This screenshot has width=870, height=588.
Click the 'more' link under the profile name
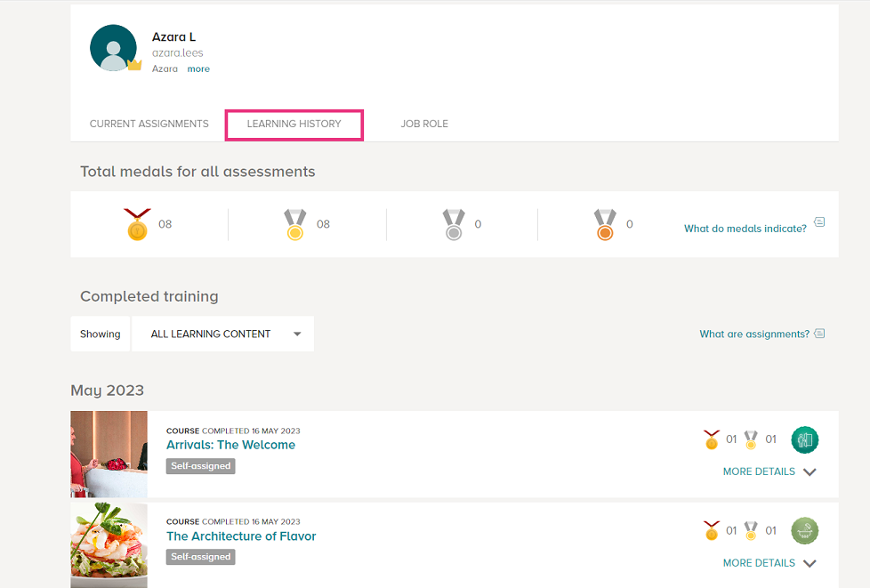198,68
